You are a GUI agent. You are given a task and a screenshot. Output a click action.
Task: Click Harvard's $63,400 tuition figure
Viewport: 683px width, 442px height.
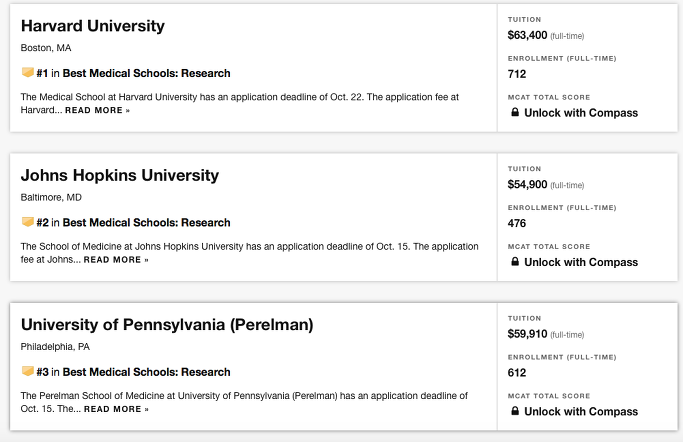[527, 35]
